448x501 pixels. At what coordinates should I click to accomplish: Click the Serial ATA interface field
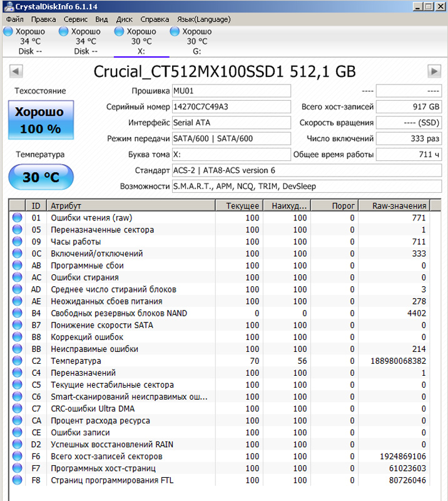pos(232,123)
